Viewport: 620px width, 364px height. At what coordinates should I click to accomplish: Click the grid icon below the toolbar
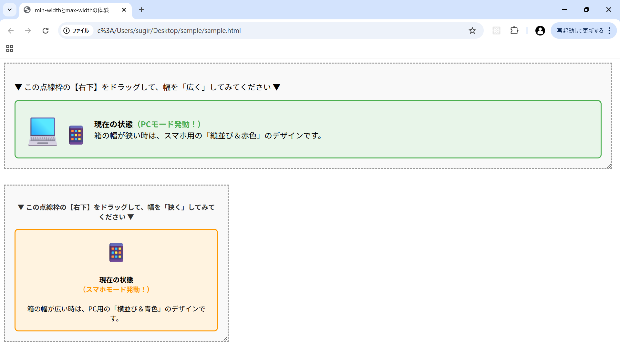[x=9, y=48]
